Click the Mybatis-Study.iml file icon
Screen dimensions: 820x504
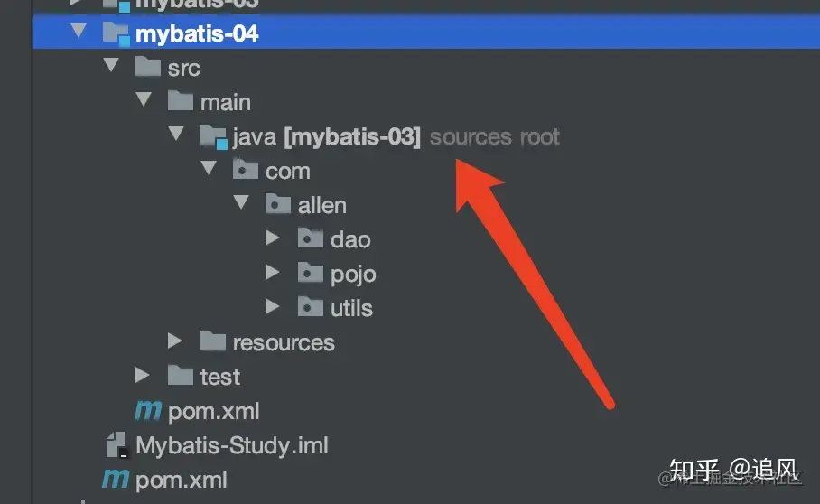click(x=116, y=445)
